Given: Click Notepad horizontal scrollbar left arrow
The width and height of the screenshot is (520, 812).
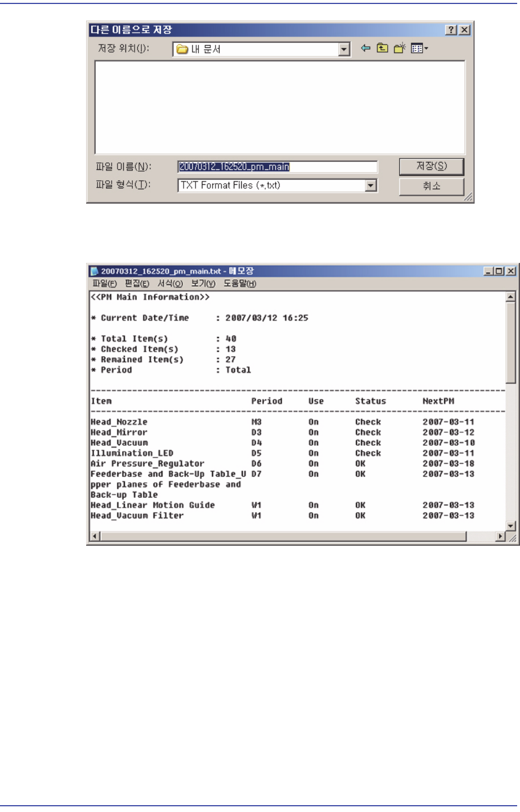Looking at the screenshot, I should point(96,537).
